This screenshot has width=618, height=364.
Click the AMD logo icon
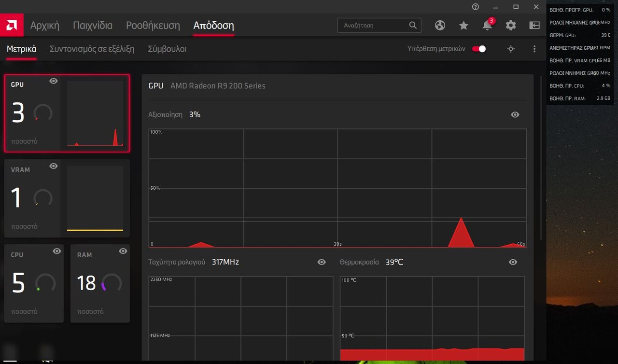click(x=12, y=25)
